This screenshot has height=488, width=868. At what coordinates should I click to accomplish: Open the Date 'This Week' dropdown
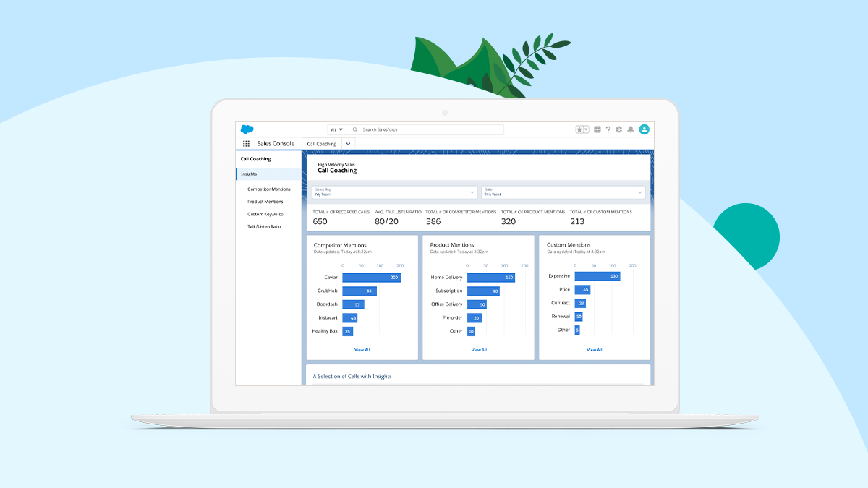[x=563, y=192]
